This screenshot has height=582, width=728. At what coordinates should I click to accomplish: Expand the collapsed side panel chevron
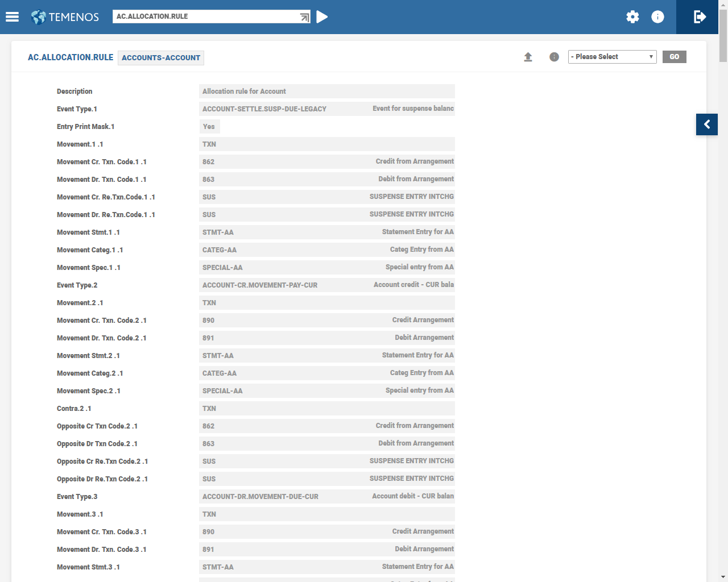tap(707, 124)
